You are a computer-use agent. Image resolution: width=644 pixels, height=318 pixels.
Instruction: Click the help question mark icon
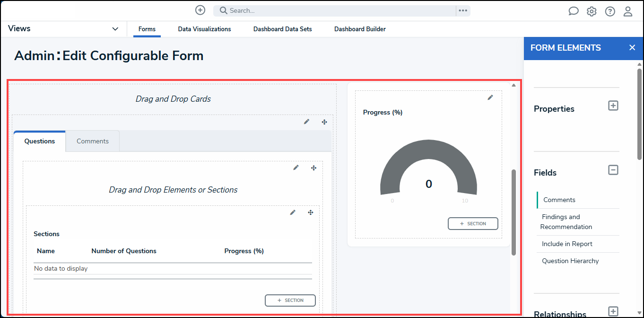click(x=610, y=11)
